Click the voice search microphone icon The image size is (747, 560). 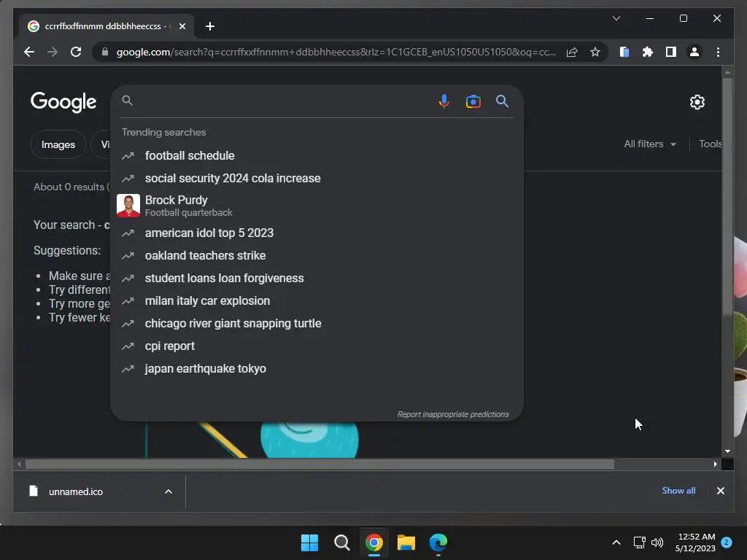(x=444, y=101)
